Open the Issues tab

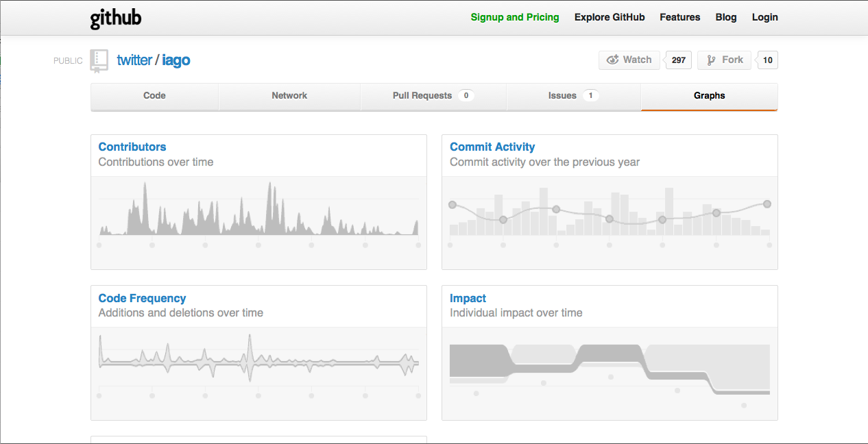click(573, 96)
